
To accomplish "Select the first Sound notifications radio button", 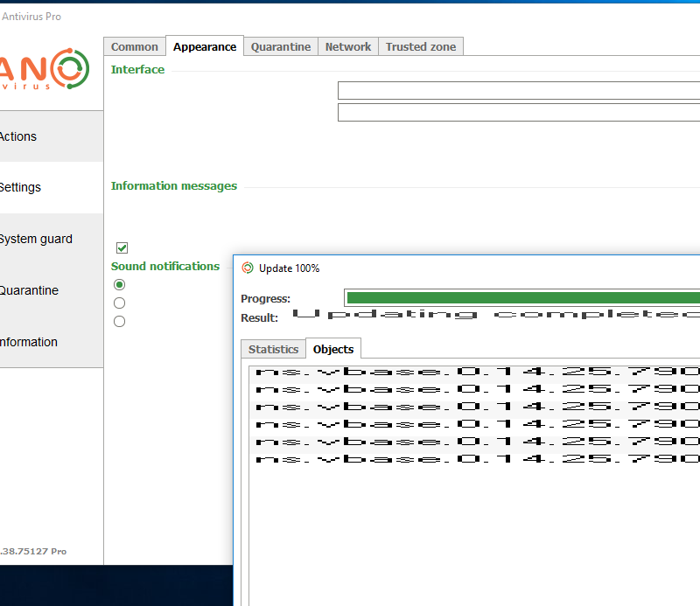I will (120, 285).
